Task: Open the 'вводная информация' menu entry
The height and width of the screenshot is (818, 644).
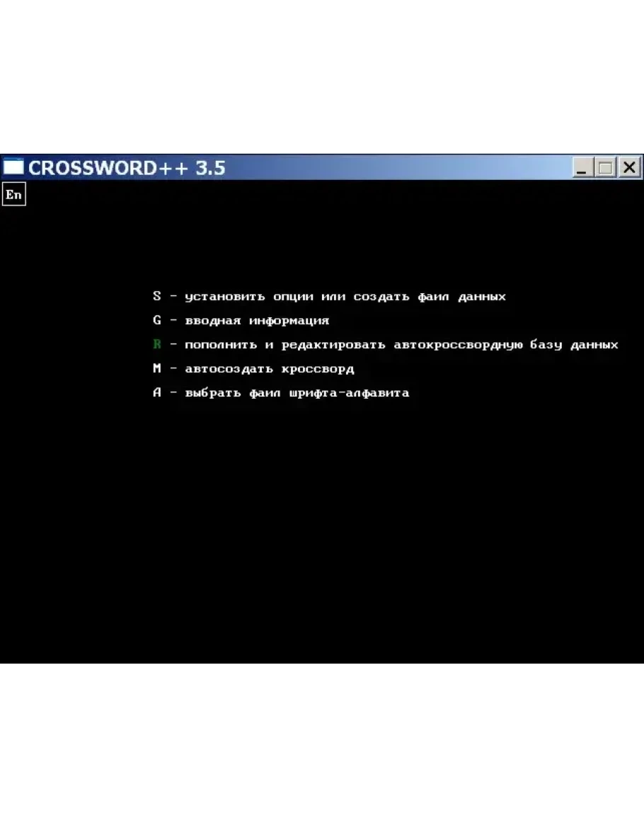Action: click(x=257, y=321)
